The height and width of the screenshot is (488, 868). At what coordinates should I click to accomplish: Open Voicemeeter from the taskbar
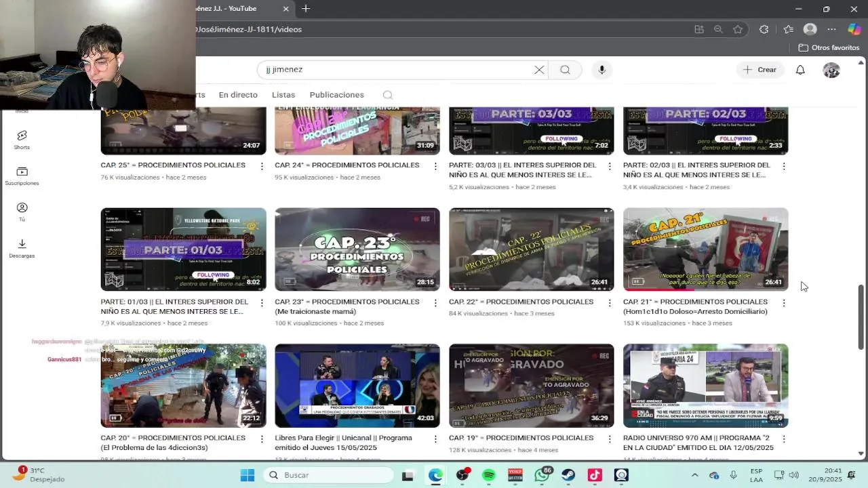point(515,475)
